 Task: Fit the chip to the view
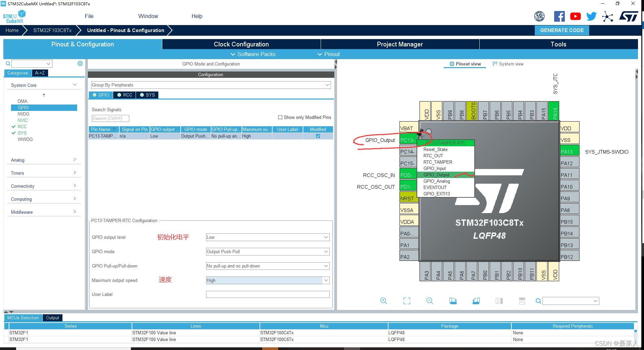(x=407, y=301)
